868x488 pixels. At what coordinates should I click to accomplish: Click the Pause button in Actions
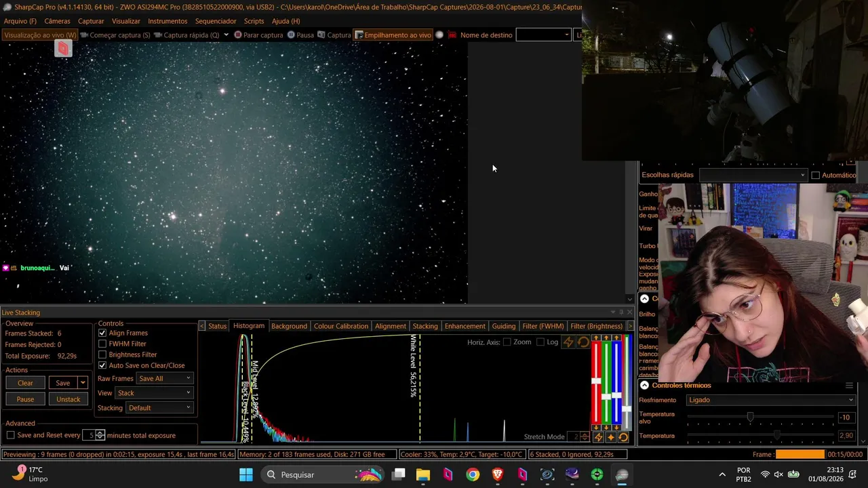point(25,399)
